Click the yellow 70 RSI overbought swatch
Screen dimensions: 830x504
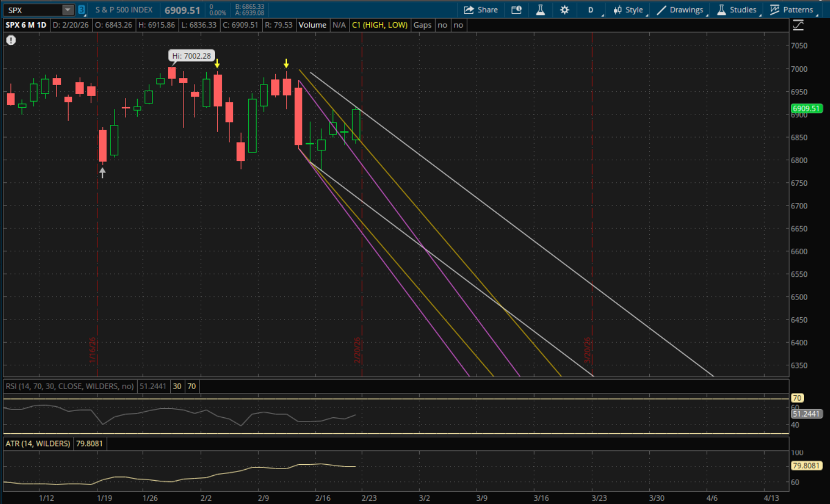[x=191, y=386]
